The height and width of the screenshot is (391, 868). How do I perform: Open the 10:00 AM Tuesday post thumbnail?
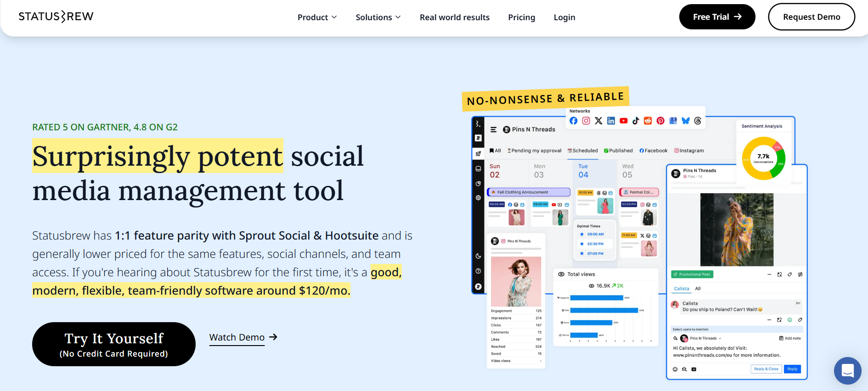click(x=605, y=206)
